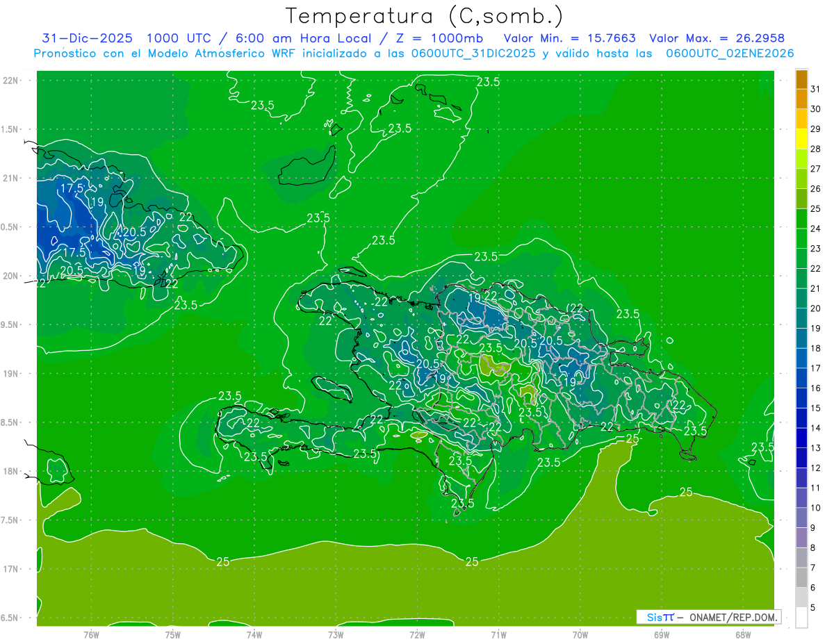Screen dimensions: 834x644
Task: Click the '1000 UTC' time label
Action: coord(181,38)
